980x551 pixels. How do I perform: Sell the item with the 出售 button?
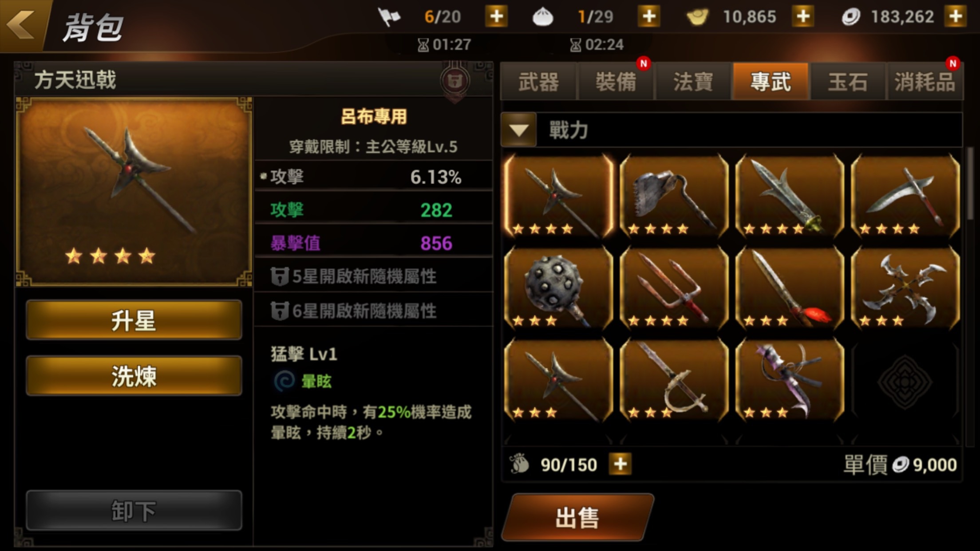pos(578,517)
